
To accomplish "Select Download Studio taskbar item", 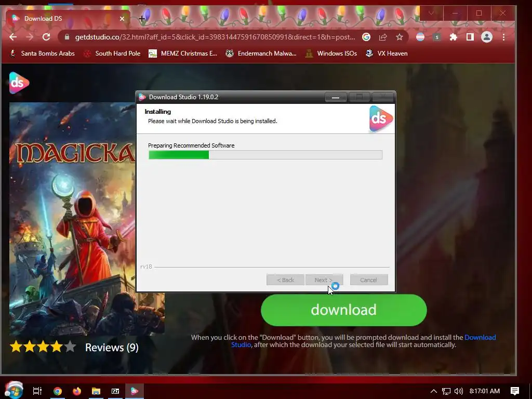I will click(x=135, y=391).
